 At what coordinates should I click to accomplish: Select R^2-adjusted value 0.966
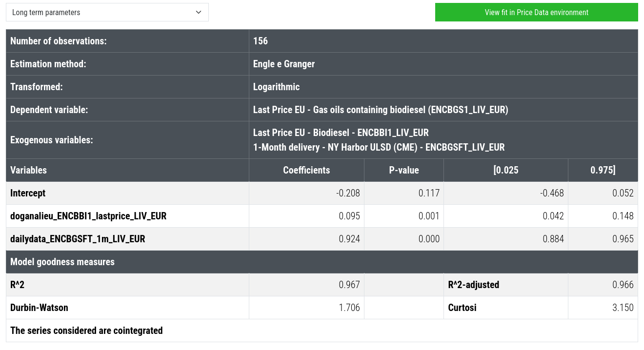coord(623,285)
